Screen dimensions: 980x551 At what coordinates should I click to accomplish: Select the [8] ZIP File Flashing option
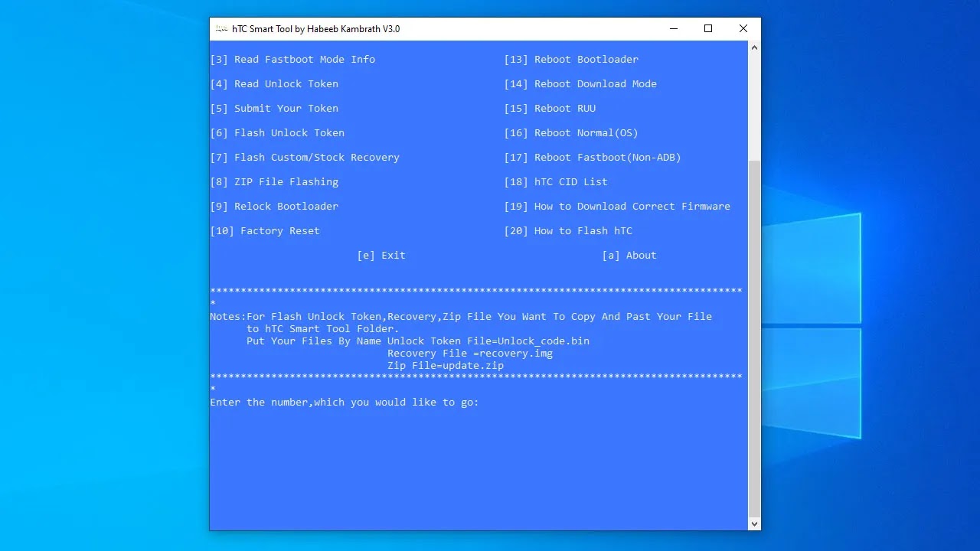tap(274, 182)
